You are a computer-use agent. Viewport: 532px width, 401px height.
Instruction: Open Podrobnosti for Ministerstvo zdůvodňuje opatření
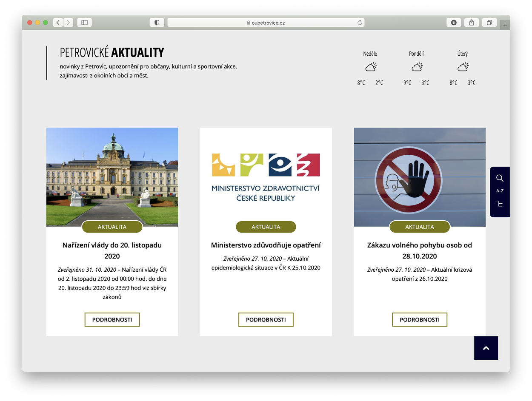(266, 319)
